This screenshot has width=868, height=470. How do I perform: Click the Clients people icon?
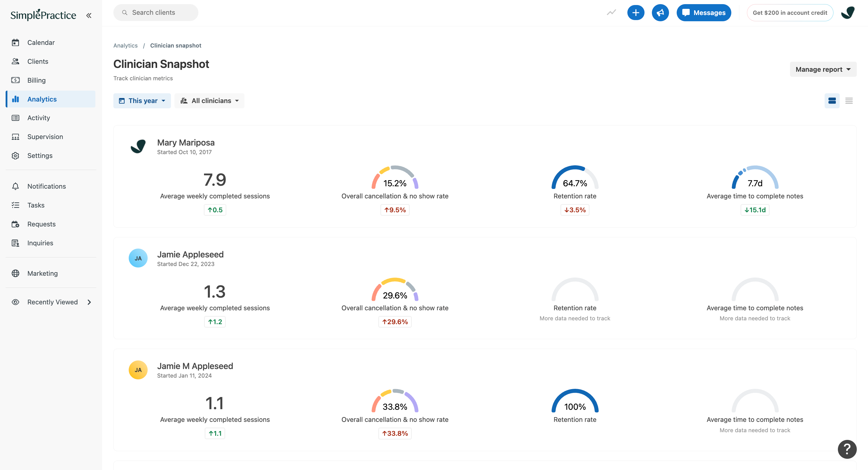tap(15, 61)
